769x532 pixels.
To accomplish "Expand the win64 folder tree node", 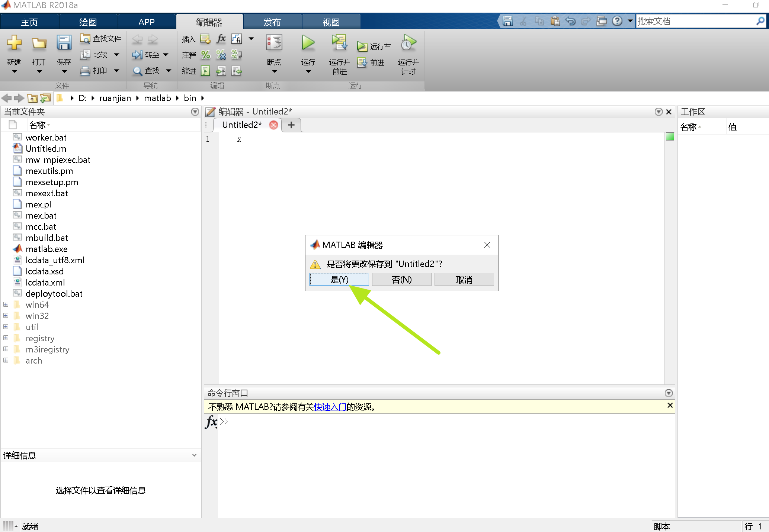I will 6,304.
